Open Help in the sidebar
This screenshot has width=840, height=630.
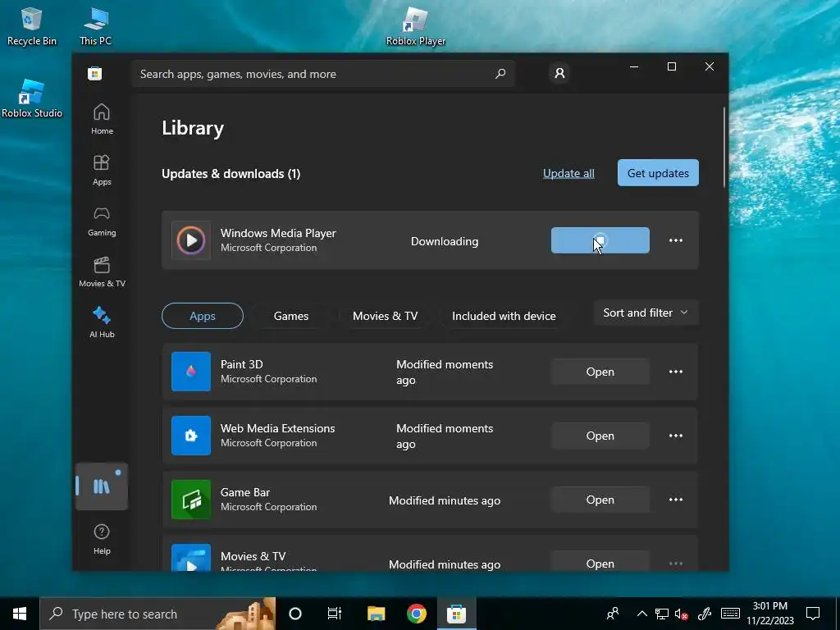(x=102, y=539)
